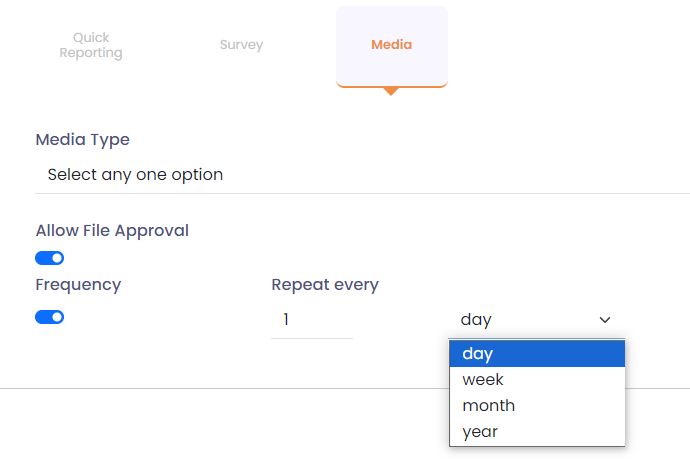Click the Repeat every label
This screenshot has height=467, width=690.
(x=325, y=285)
